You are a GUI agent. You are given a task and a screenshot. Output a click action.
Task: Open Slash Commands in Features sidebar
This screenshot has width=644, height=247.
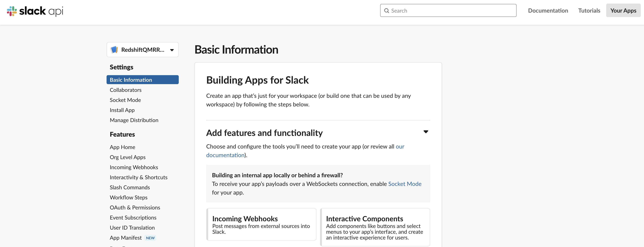(130, 187)
